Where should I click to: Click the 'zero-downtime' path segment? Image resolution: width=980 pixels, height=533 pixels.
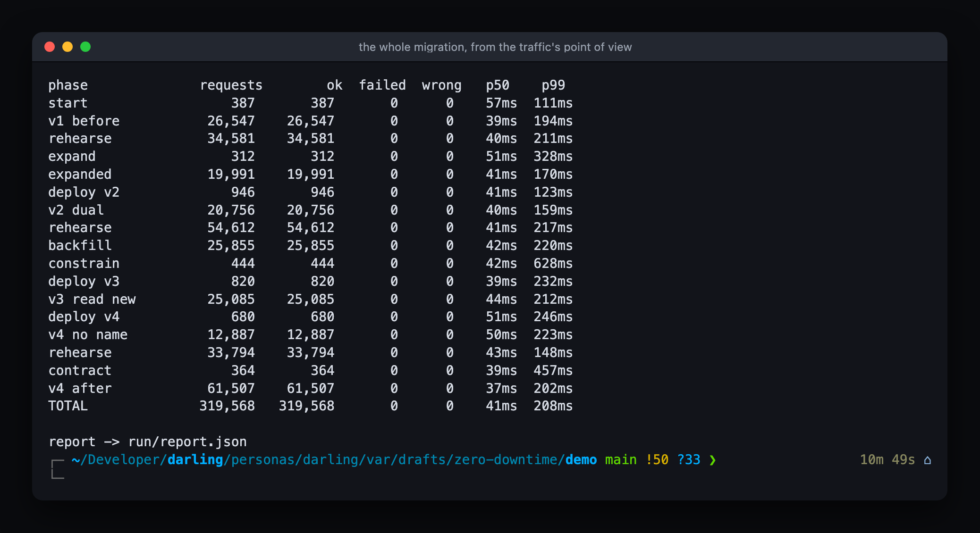pyautogui.click(x=505, y=460)
